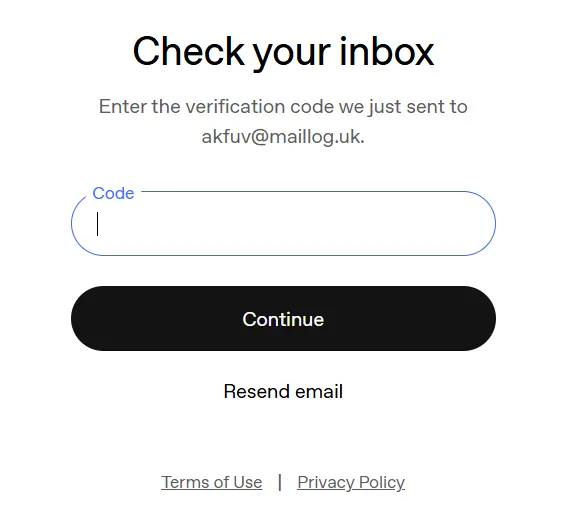
Task: Open the Privacy Policy link
Action: coord(351,482)
